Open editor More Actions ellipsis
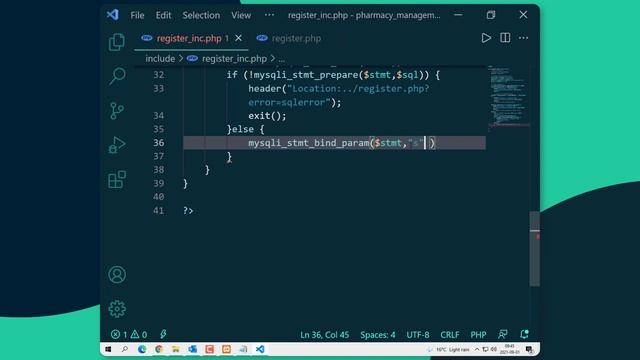The image size is (640, 360). point(523,38)
